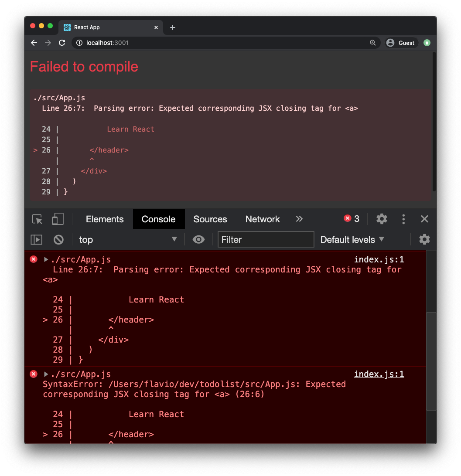Switch to the Sources tab
This screenshot has width=461, height=476.
[x=210, y=219]
